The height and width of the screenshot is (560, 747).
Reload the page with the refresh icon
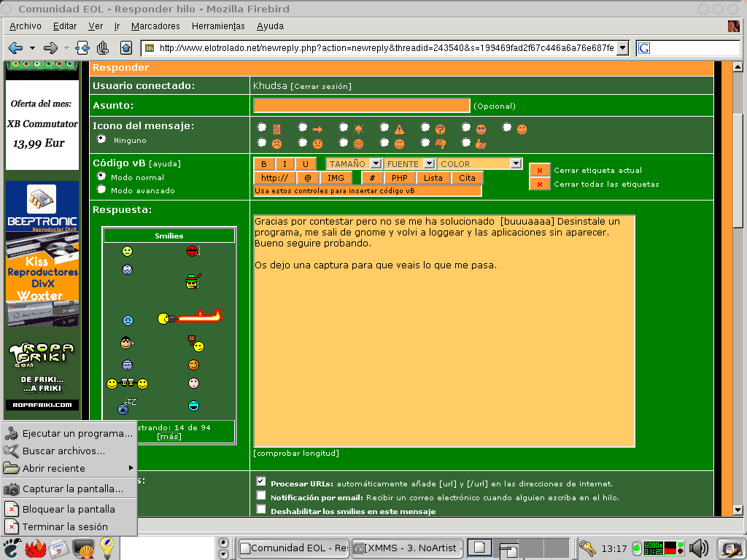pos(82,47)
